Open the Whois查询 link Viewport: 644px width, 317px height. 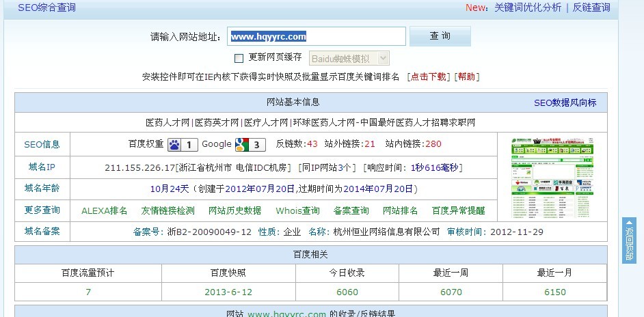click(x=297, y=210)
